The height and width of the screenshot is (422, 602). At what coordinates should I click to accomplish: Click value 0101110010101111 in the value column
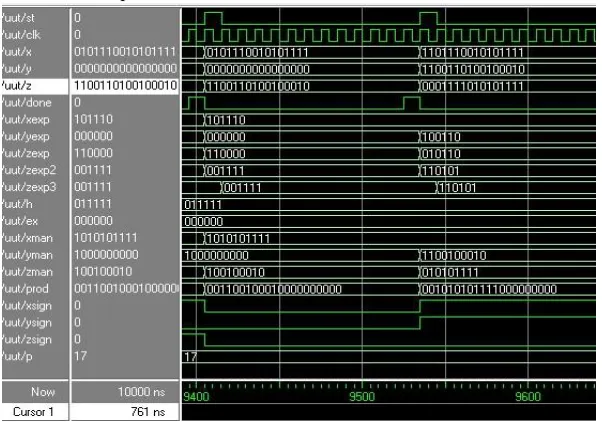point(125,51)
